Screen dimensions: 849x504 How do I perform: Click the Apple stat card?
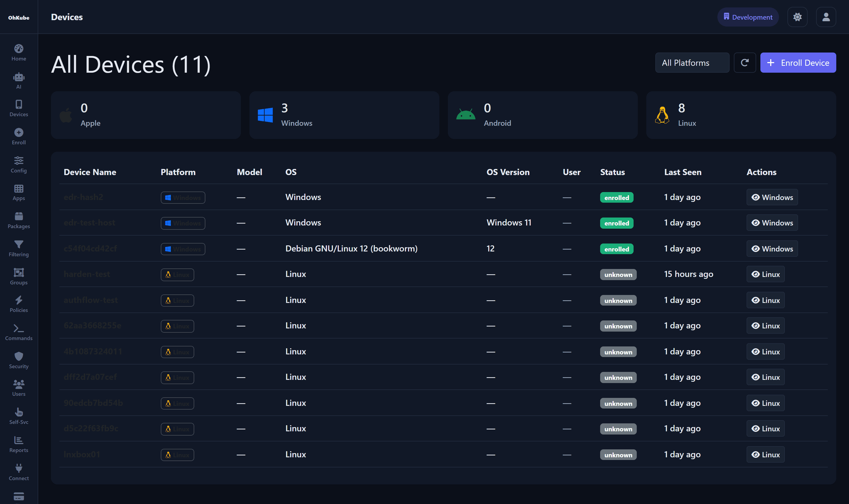pos(146,115)
